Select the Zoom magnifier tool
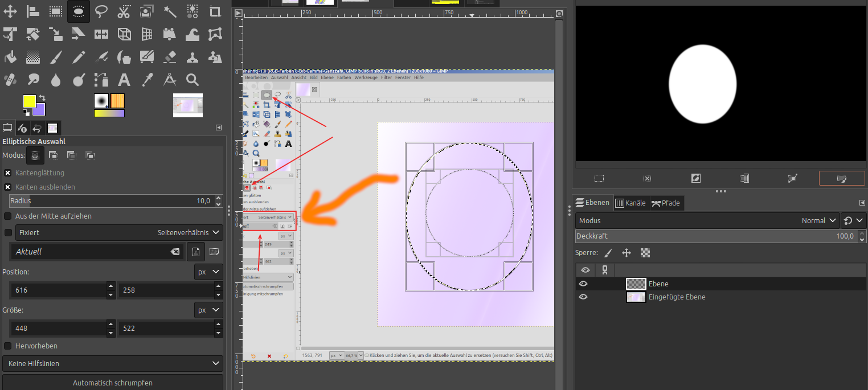The height and width of the screenshot is (390, 868). 193,79
